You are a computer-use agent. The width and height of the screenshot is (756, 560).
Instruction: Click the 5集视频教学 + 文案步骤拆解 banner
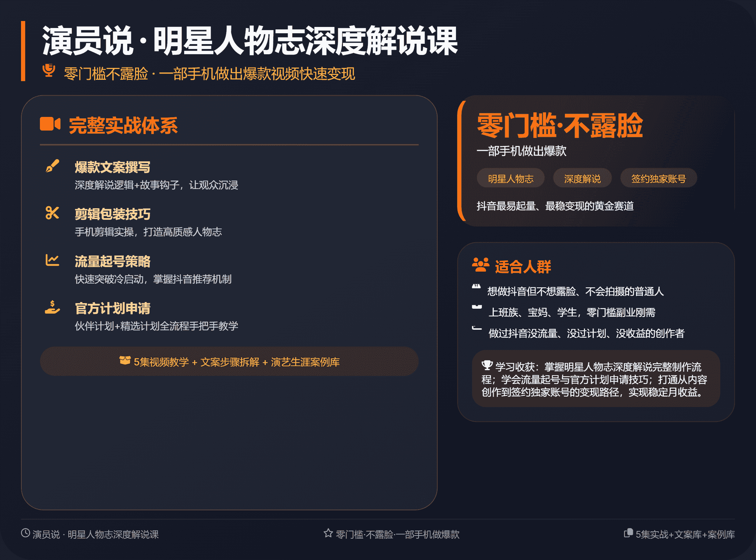tap(229, 362)
